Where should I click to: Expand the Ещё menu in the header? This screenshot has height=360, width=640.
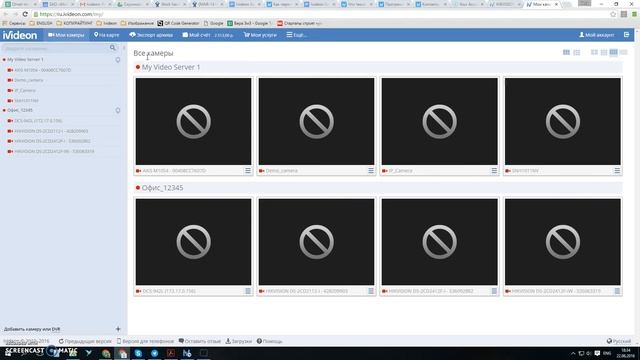pyautogui.click(x=296, y=35)
